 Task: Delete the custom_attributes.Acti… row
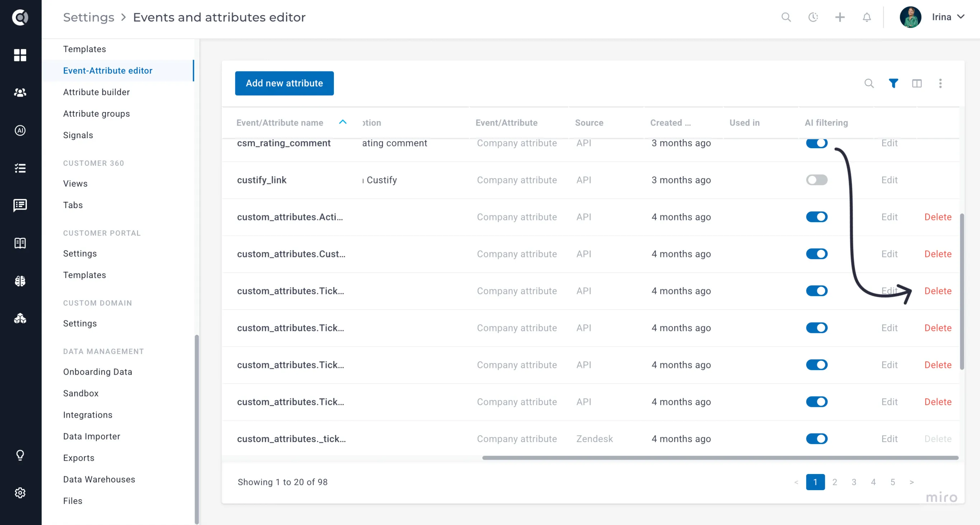coord(938,217)
